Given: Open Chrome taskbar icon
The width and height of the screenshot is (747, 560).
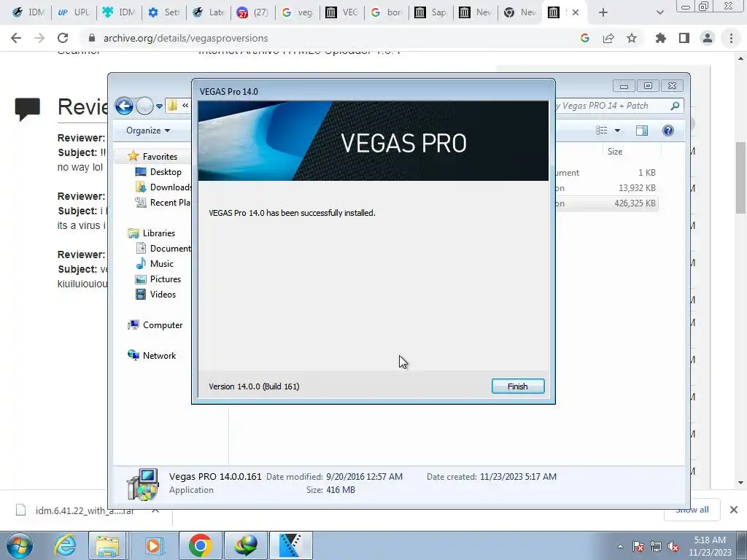Looking at the screenshot, I should [201, 545].
